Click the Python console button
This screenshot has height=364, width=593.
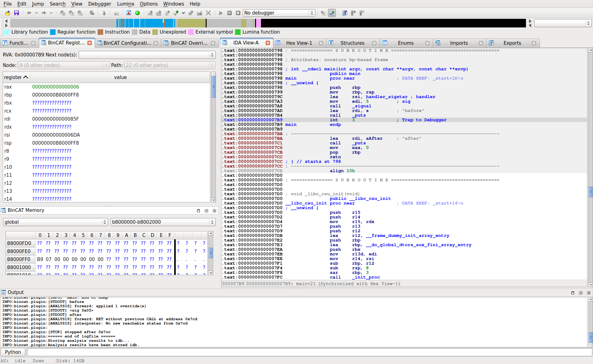(x=13, y=352)
